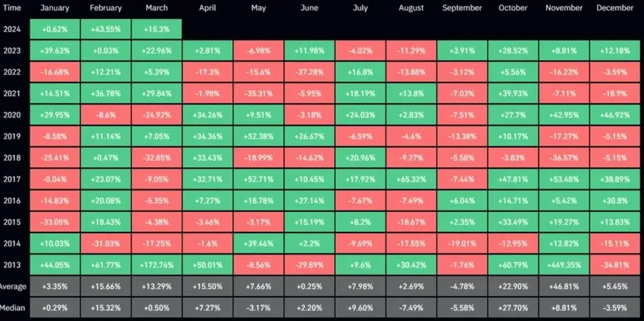Click the 2019 row label
644x321 pixels.
[12, 136]
